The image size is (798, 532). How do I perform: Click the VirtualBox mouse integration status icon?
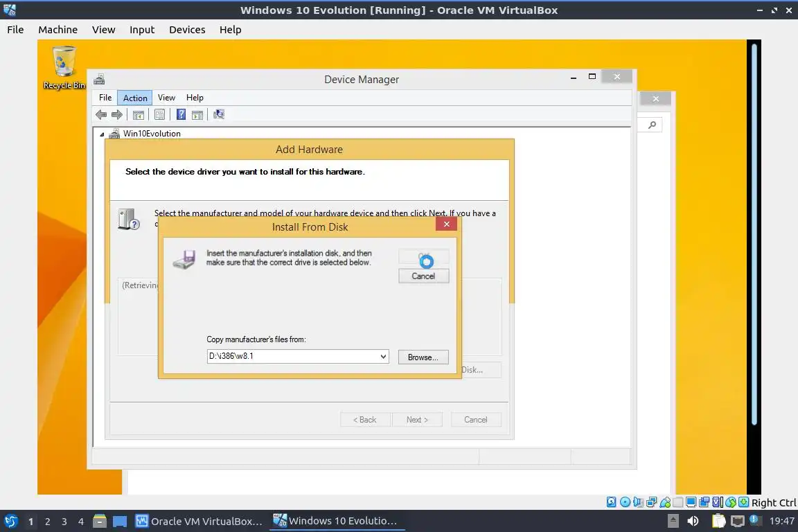(731, 502)
